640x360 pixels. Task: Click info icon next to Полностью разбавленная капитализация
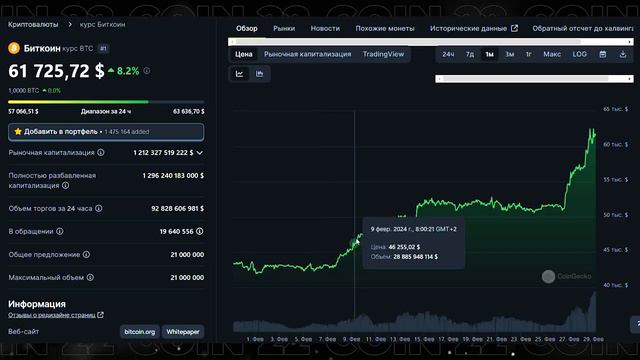(65, 185)
